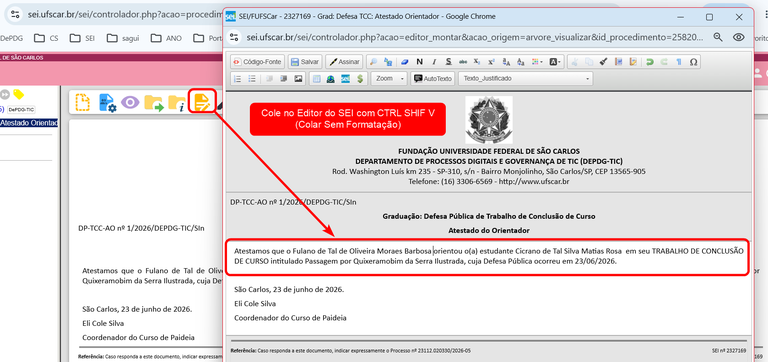This screenshot has width=768, height=362.
Task: Convert selection to lowercase icon in toolbar
Action: tap(521, 62)
